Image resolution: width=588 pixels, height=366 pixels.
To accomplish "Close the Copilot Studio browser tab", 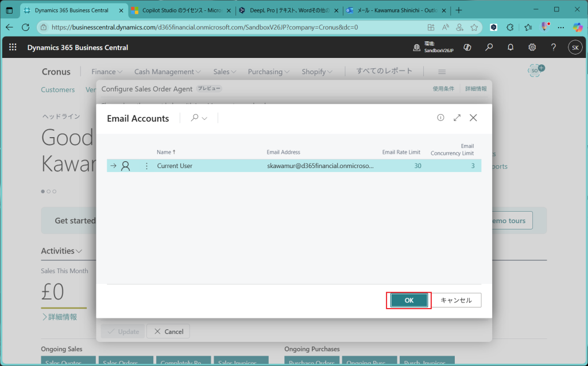I will [229, 10].
